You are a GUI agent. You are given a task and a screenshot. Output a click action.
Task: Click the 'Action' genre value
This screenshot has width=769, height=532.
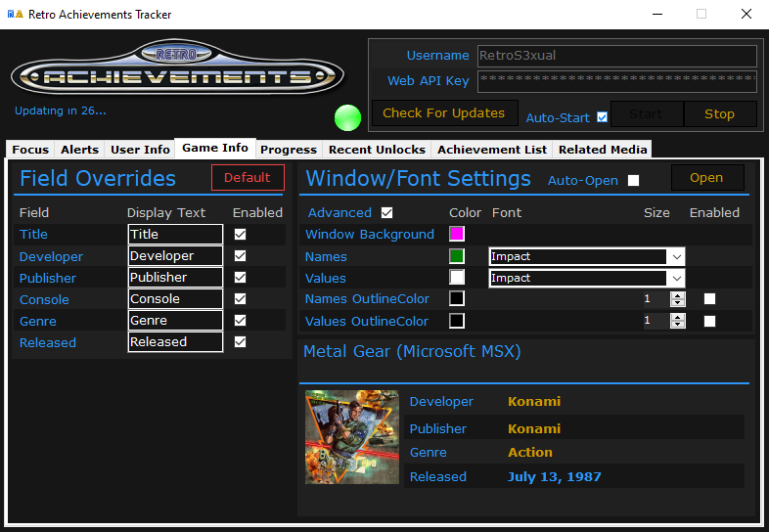[x=530, y=452]
